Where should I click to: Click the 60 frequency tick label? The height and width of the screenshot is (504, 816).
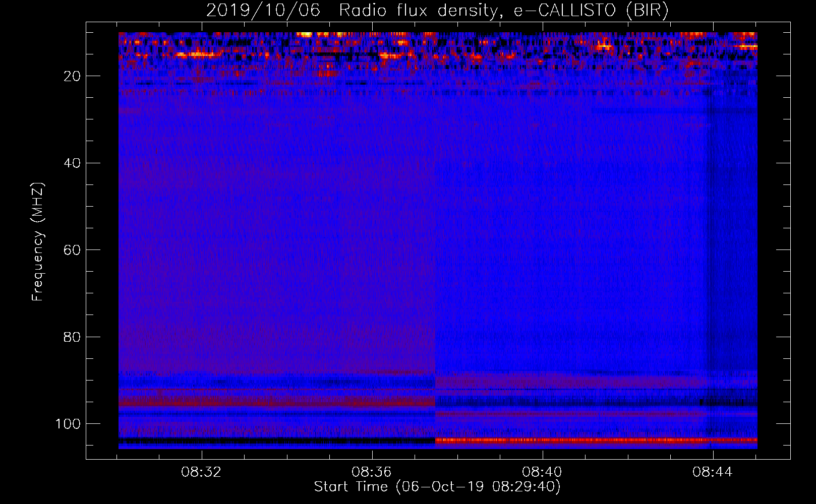click(x=73, y=250)
